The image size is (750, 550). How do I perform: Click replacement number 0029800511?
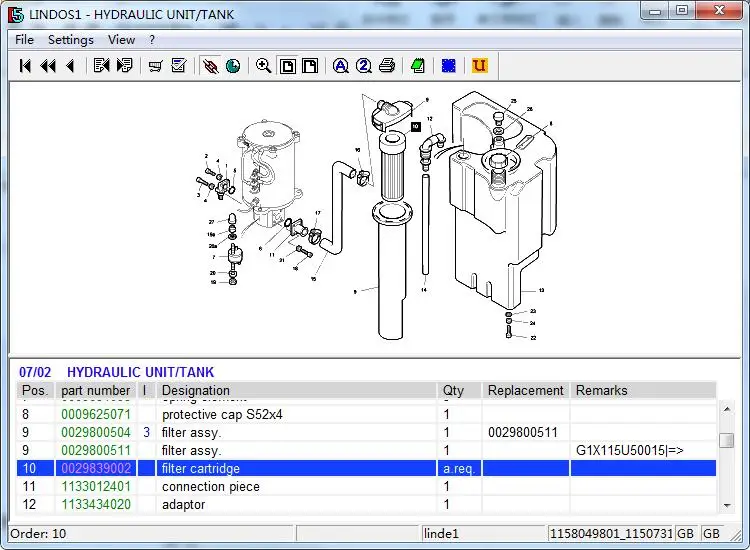tap(523, 432)
